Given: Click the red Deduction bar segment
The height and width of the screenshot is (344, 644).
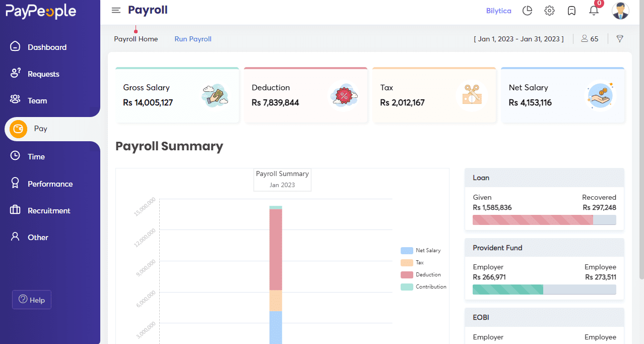Looking at the screenshot, I should (x=276, y=250).
